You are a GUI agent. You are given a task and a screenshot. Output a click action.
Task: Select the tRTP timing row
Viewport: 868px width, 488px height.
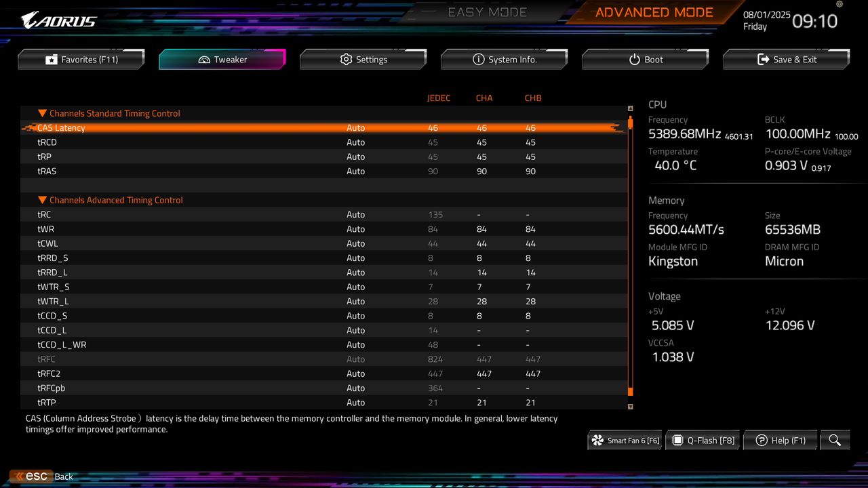324,403
